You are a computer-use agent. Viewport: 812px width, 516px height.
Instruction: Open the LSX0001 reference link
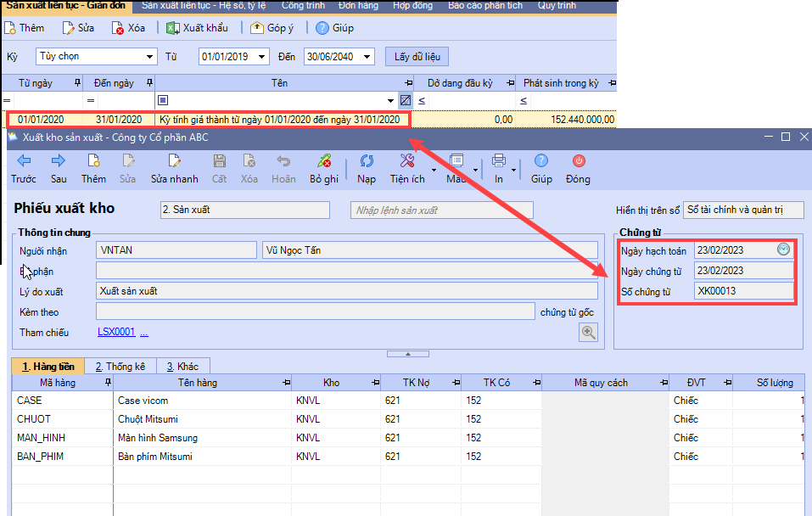tap(116, 333)
